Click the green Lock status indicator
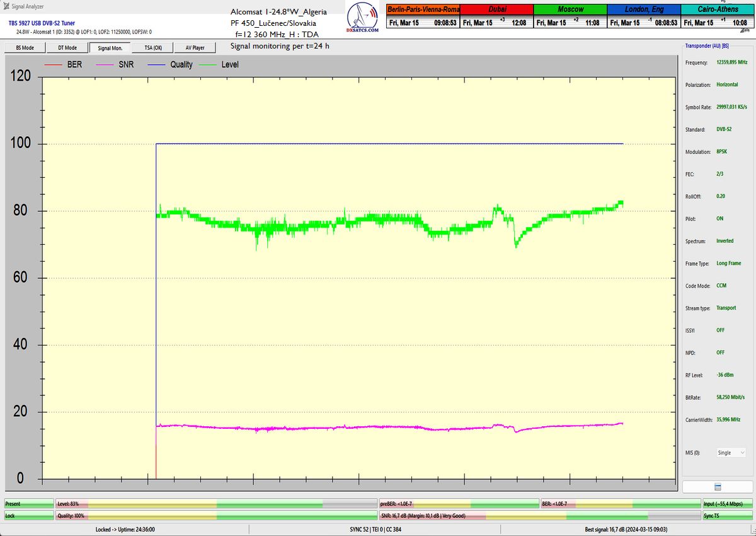756x536 pixels. pos(29,516)
